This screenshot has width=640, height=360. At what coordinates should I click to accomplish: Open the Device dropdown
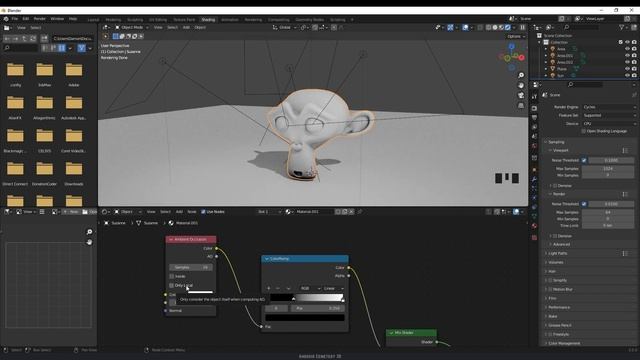[x=609, y=124]
